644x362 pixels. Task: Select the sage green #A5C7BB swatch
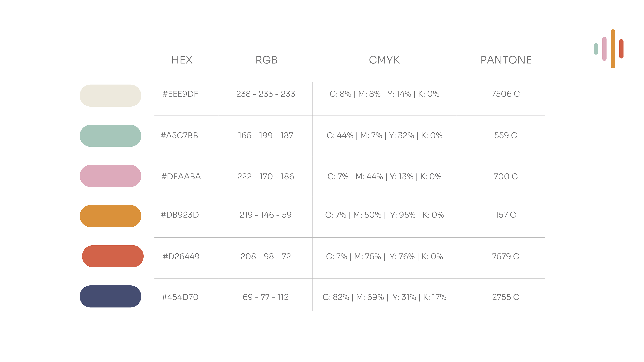(x=110, y=136)
